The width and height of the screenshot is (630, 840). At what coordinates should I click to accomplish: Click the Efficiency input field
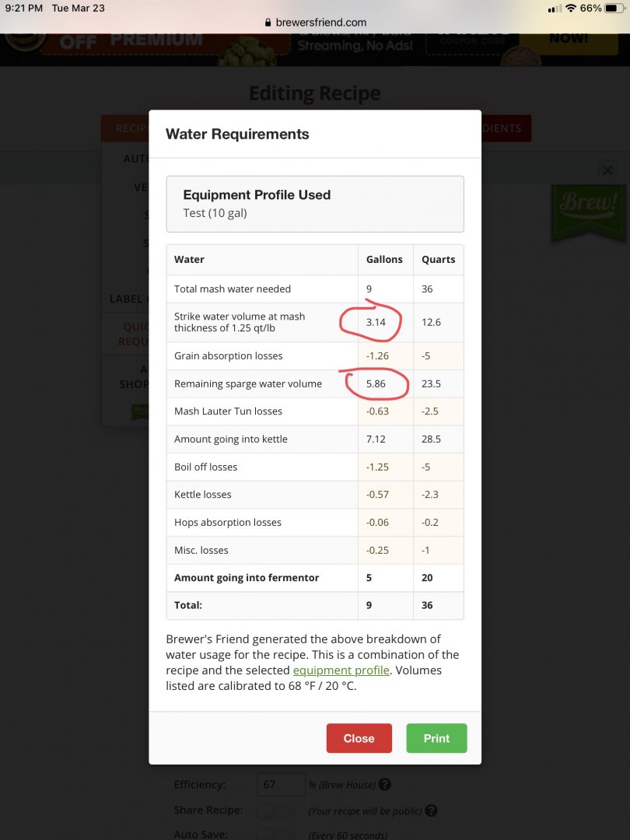[x=280, y=785]
